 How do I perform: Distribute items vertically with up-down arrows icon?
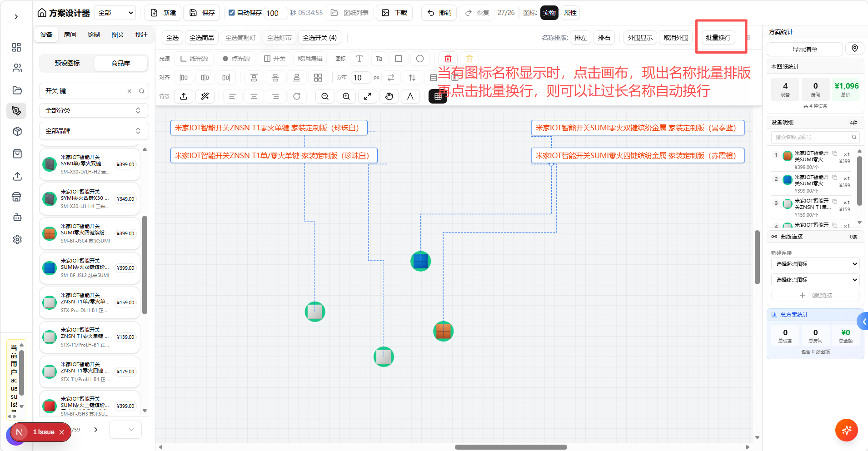412,78
